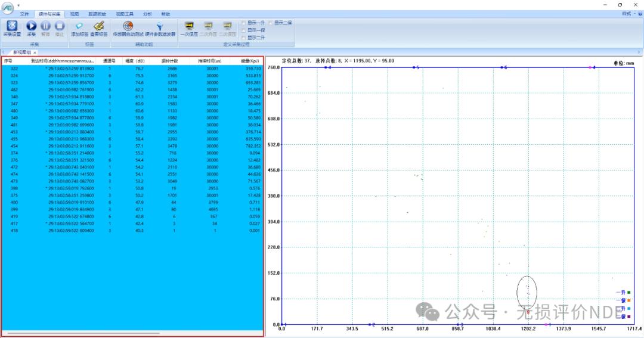The image size is (644, 338).
Task: Toggle the 显示二保 checkbox
Action: pos(270,23)
